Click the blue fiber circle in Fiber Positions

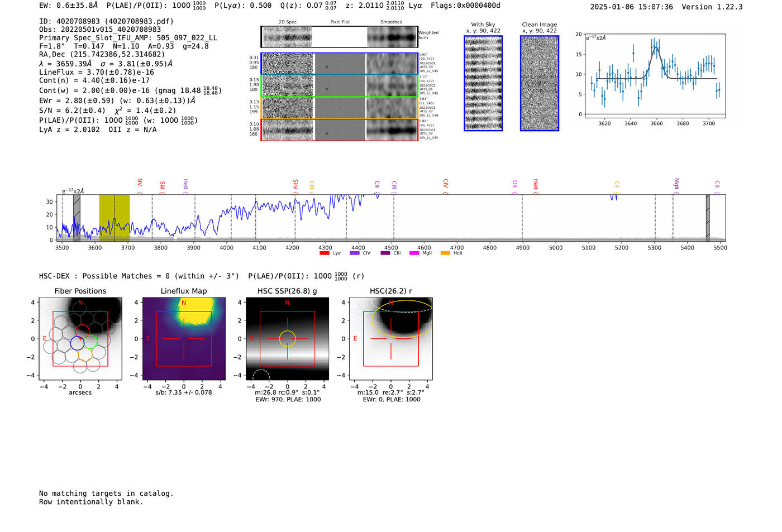tap(77, 343)
